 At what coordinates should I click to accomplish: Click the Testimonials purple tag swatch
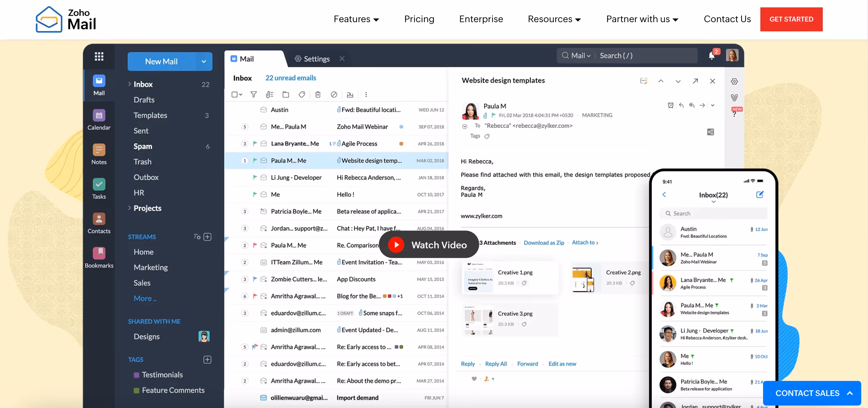click(137, 375)
